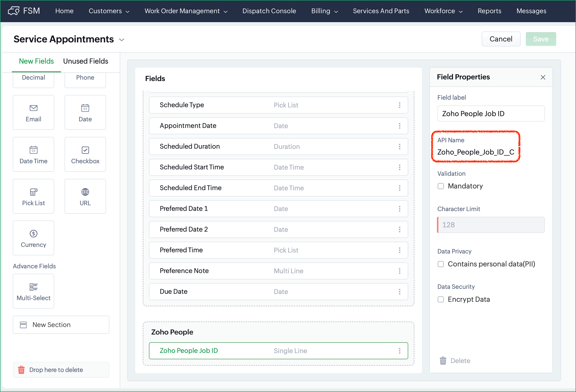Image resolution: width=576 pixels, height=392 pixels.
Task: Select the Date Time field icon
Action: pyautogui.click(x=33, y=150)
